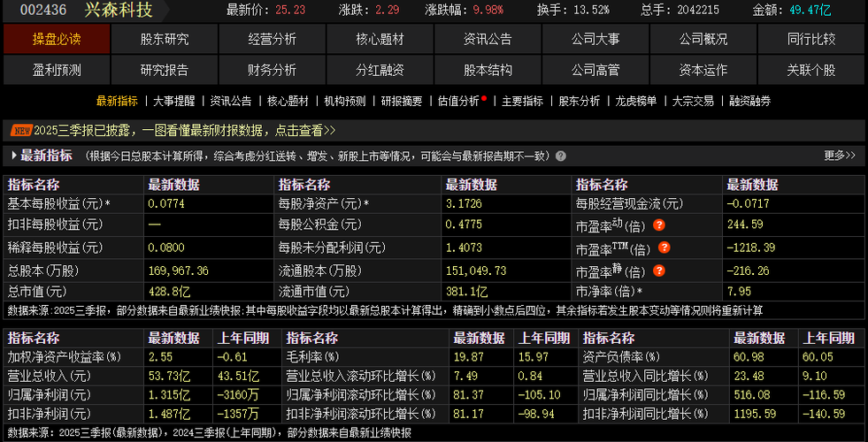The image size is (868, 442).
Task: Open the 财务分析 tab
Action: click(272, 70)
